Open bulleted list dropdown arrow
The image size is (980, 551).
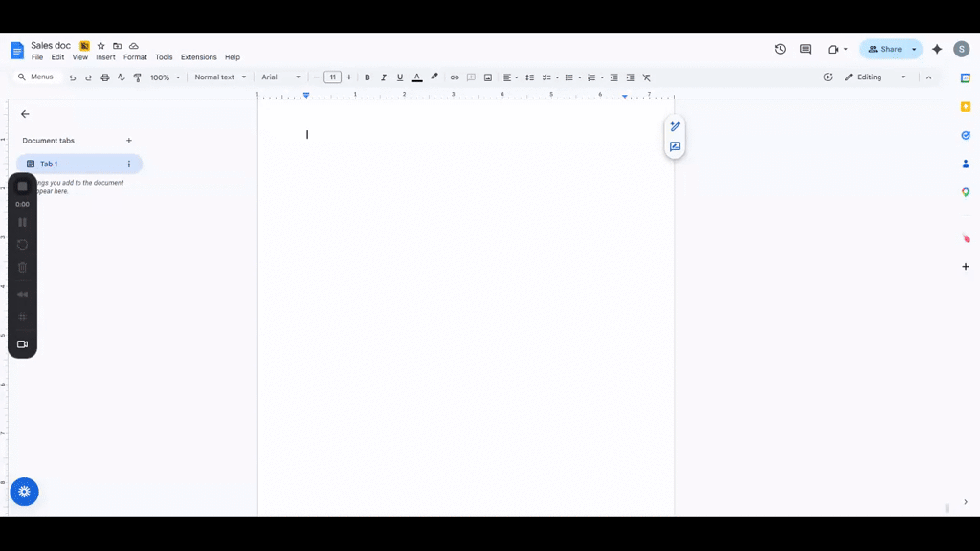coord(579,77)
